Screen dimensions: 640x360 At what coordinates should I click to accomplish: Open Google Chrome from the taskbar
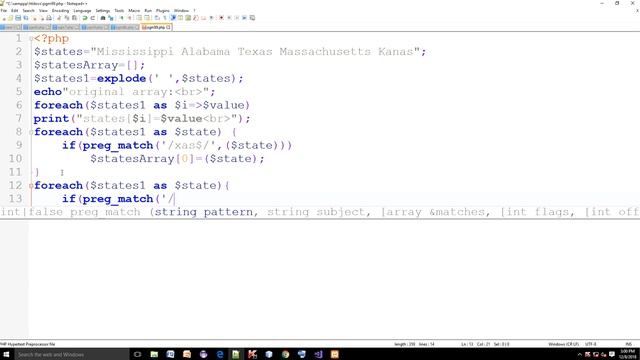tap(285, 354)
